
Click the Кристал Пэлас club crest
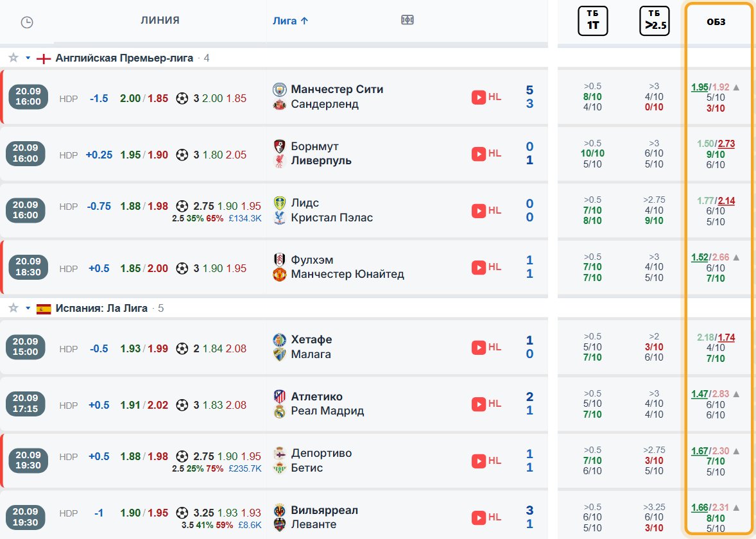(280, 218)
